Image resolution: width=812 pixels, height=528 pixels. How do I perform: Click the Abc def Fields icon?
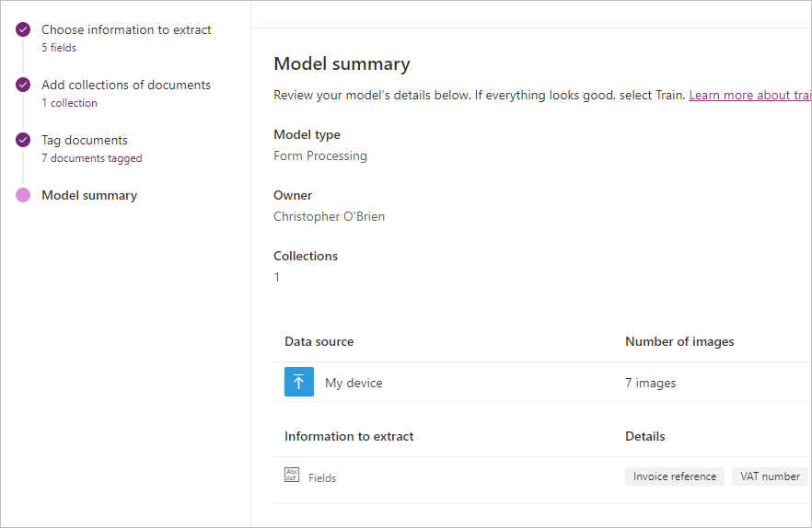[x=292, y=475]
